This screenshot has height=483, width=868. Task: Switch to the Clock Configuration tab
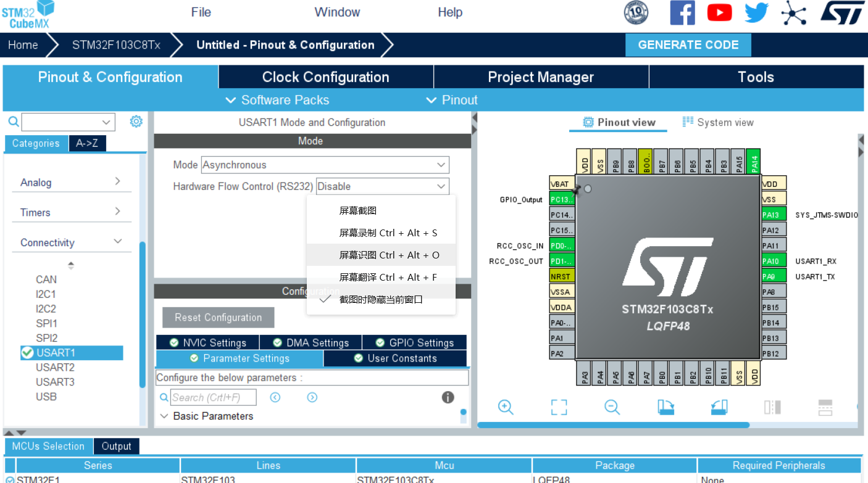(325, 76)
